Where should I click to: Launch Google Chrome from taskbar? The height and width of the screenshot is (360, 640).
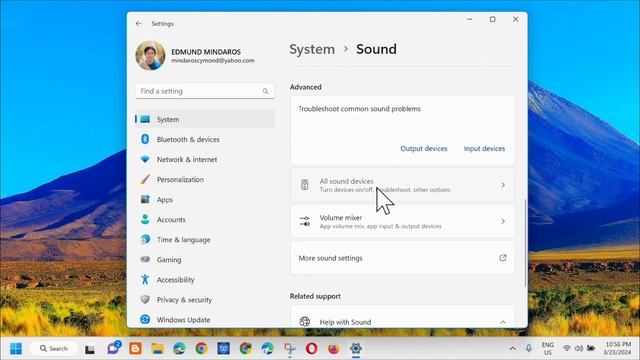coord(201,349)
